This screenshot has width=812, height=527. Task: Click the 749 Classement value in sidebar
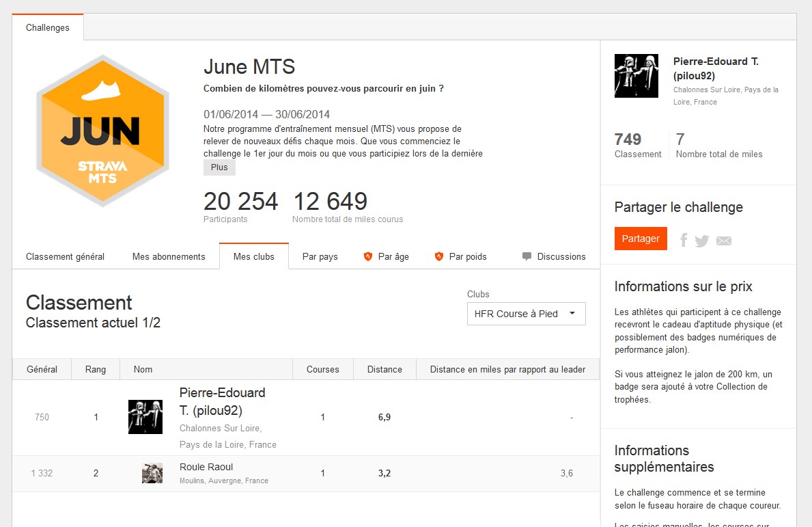(628, 139)
